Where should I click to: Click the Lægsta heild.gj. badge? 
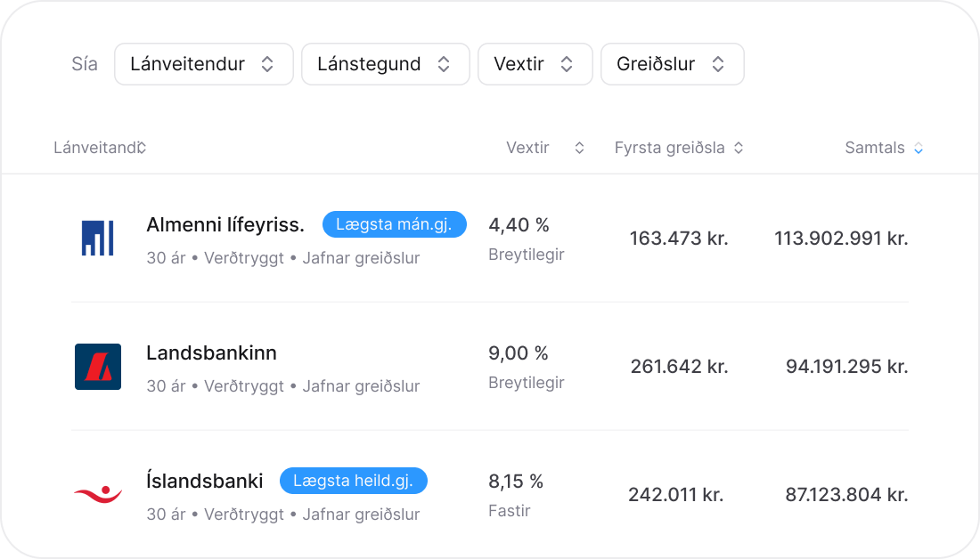tap(353, 482)
